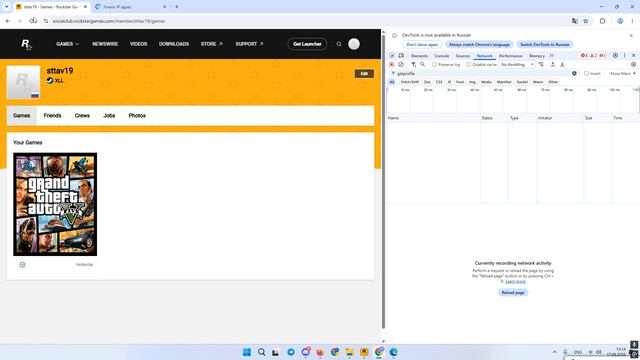The width and height of the screenshot is (640, 360).
Task: Click the warnings count indicator
Action: click(x=593, y=56)
